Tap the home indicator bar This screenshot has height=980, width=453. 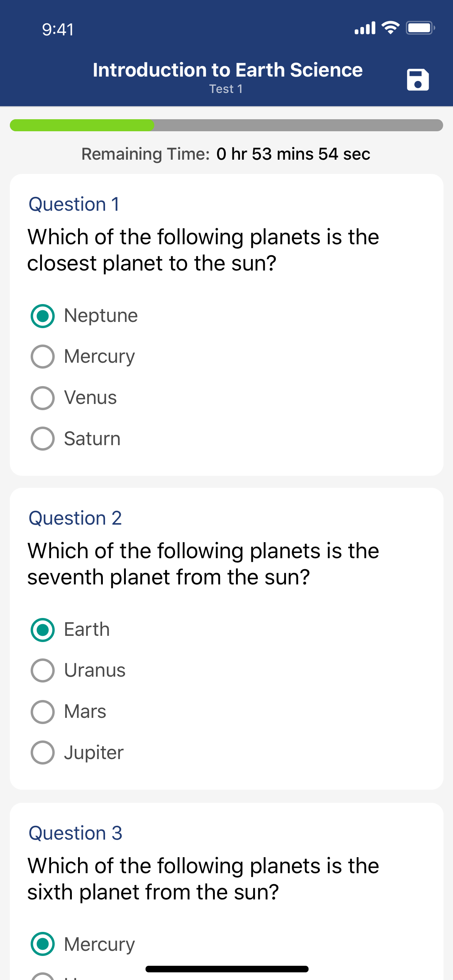pos(227,969)
